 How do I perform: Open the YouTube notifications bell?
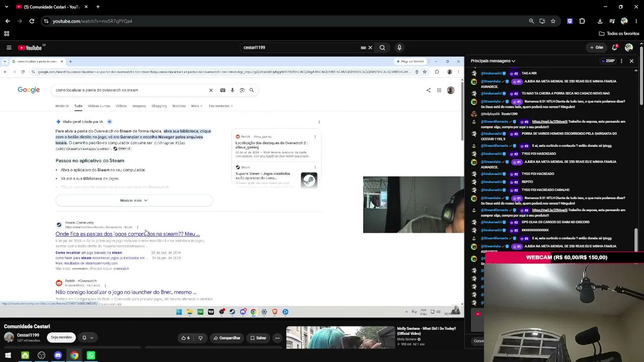click(614, 48)
